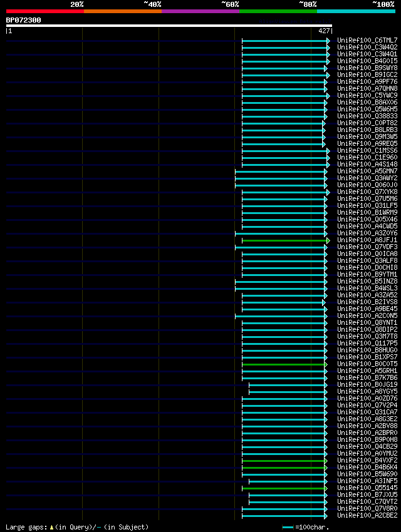Select the UniRef100_A9PF76 label
The width and height of the screenshot is (401, 532).
(x=367, y=82)
